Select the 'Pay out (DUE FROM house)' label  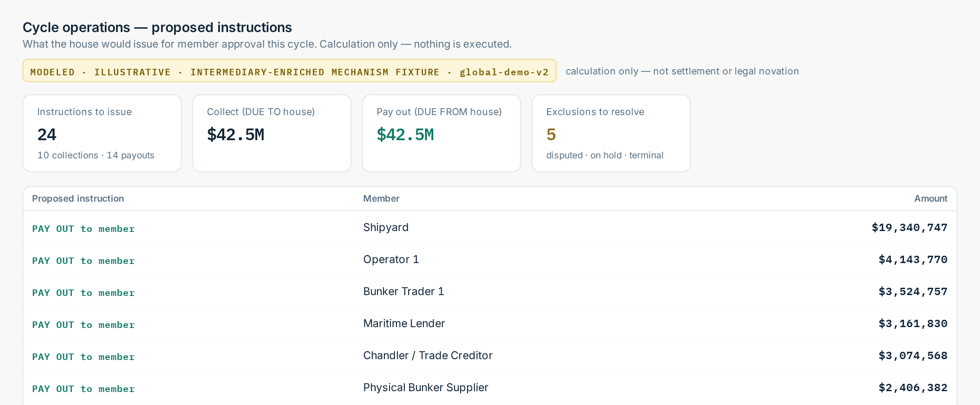(x=439, y=112)
